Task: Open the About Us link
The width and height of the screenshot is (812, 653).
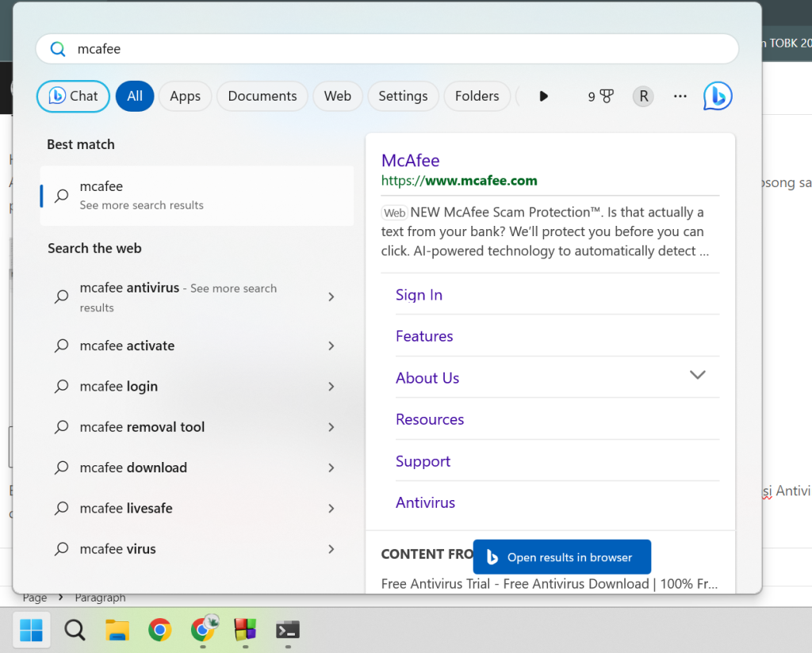Action: point(427,378)
